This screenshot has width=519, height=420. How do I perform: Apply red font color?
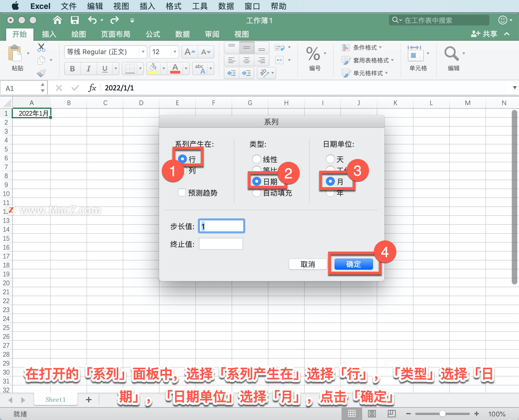coord(175,69)
